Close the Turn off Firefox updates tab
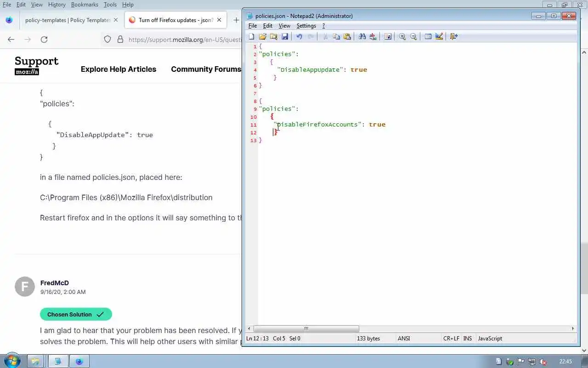Screen dimensions: 588x368 pos(219,20)
